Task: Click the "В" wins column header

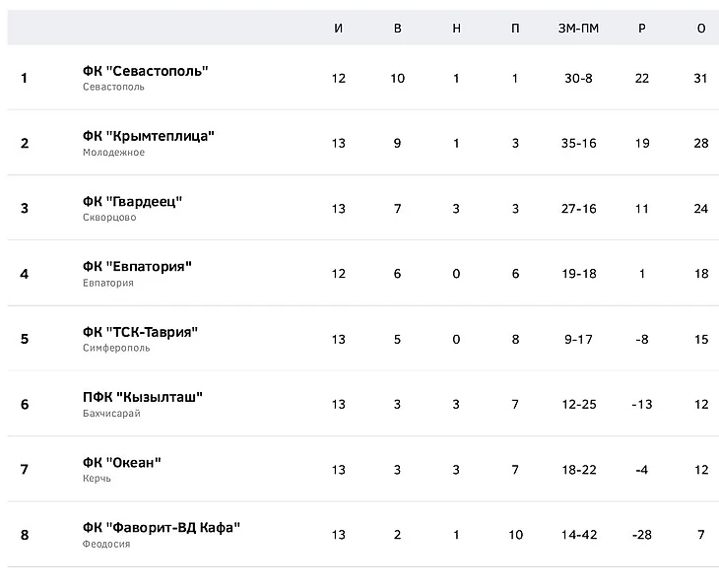Action: [x=398, y=29]
